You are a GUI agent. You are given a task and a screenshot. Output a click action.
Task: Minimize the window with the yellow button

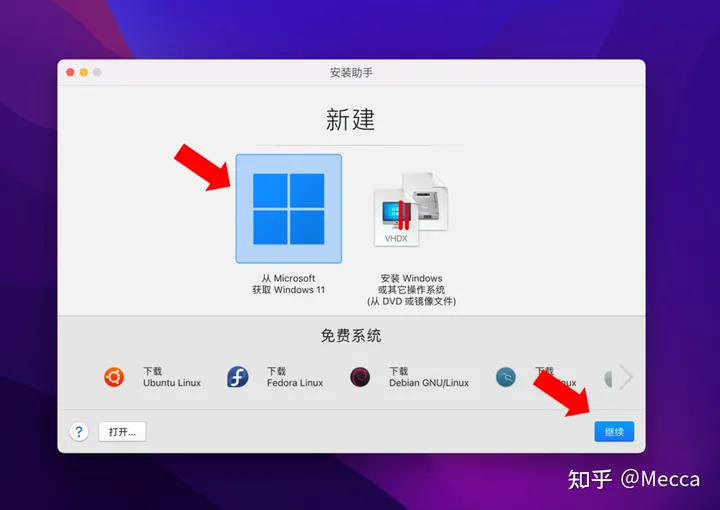[x=84, y=73]
